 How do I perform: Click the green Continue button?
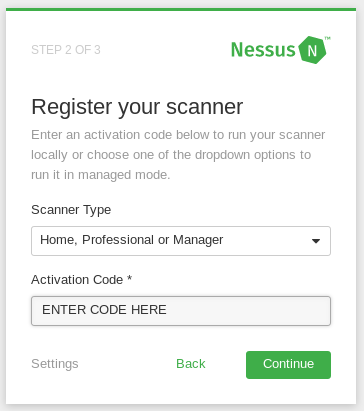click(288, 365)
